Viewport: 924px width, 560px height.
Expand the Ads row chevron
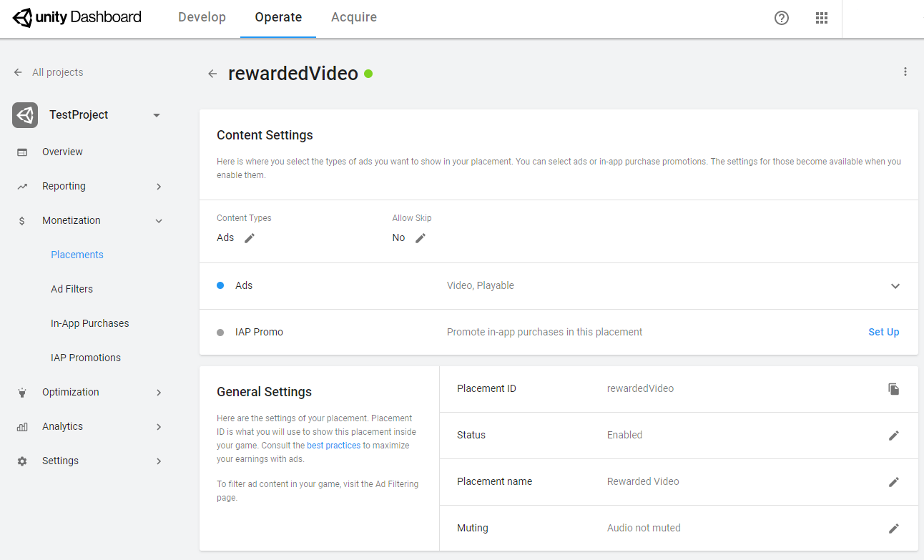(895, 286)
